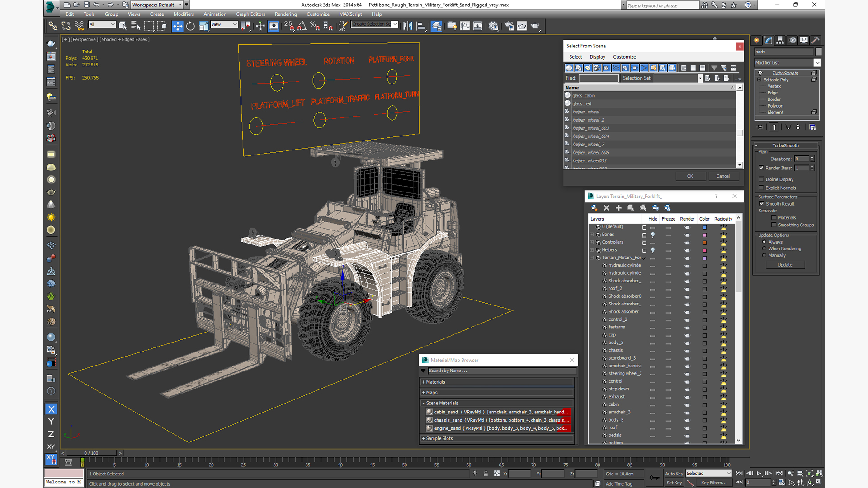This screenshot has height=488, width=868.
Task: Enable the Isoline Display checkbox
Action: click(761, 179)
